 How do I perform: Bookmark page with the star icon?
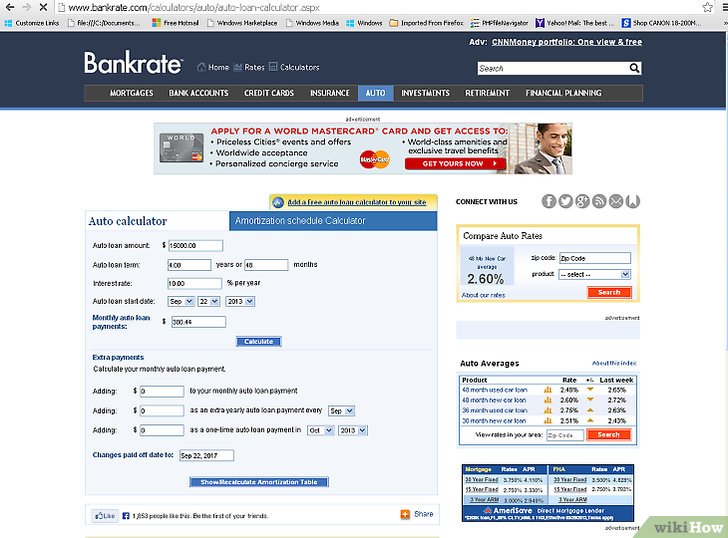click(x=708, y=7)
